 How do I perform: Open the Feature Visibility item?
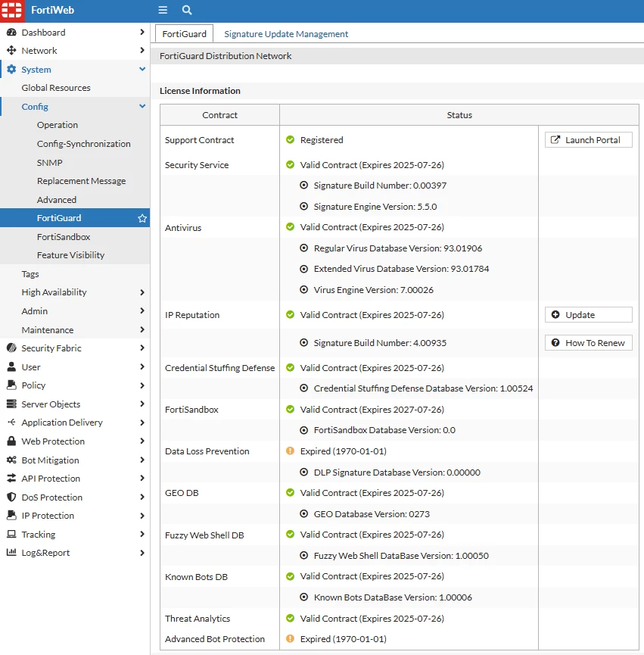click(70, 255)
